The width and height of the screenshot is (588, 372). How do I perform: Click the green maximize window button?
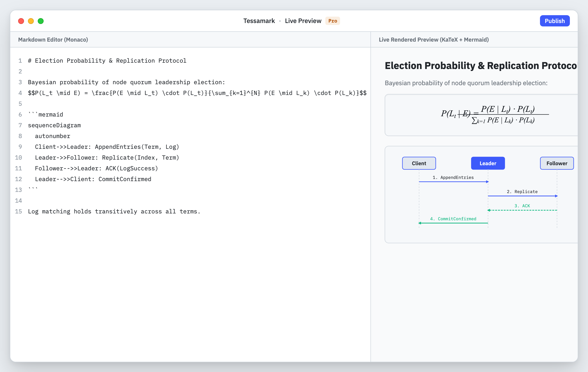[x=41, y=21]
